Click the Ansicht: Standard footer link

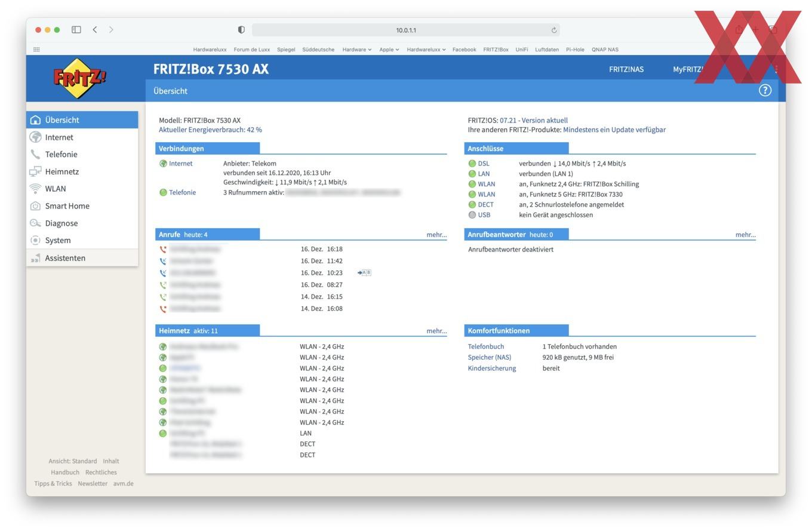tap(73, 461)
